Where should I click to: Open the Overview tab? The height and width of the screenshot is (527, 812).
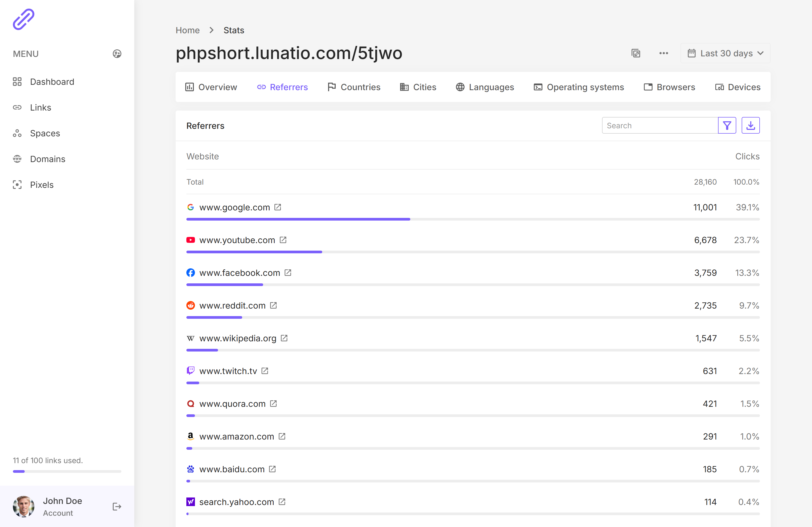(211, 87)
